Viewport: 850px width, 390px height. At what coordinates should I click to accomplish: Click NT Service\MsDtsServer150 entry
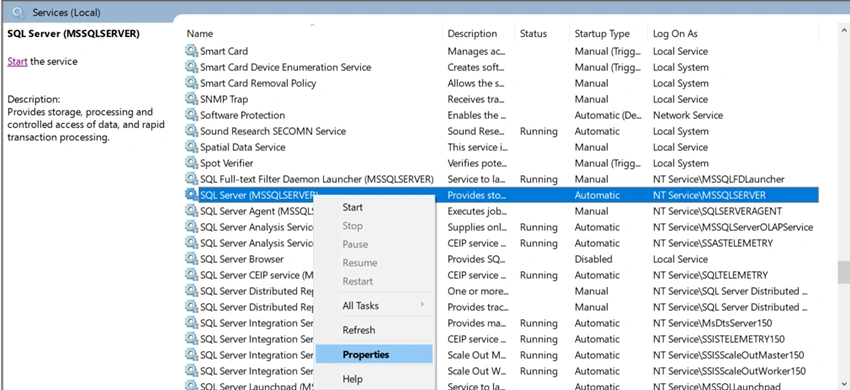tap(712, 323)
